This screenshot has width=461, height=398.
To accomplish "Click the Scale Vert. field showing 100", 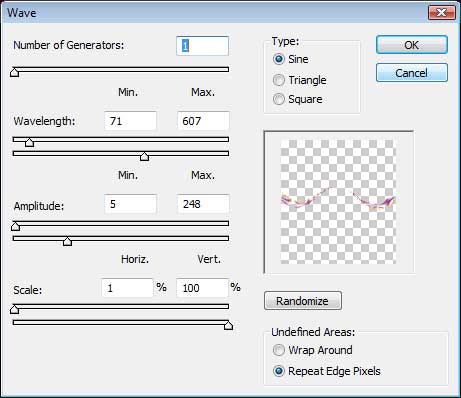I will (202, 288).
